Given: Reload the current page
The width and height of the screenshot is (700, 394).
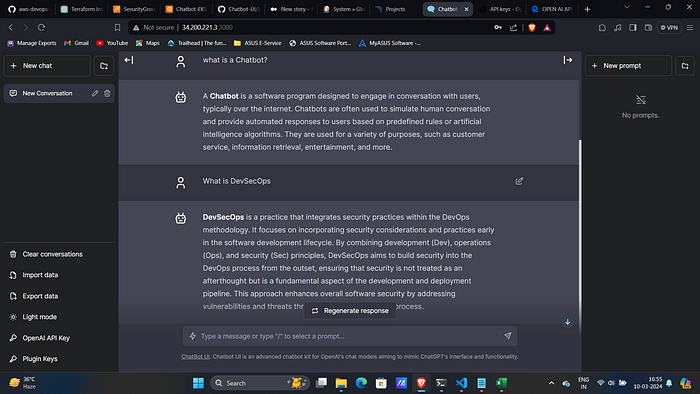Looking at the screenshot, I should pos(41,28).
